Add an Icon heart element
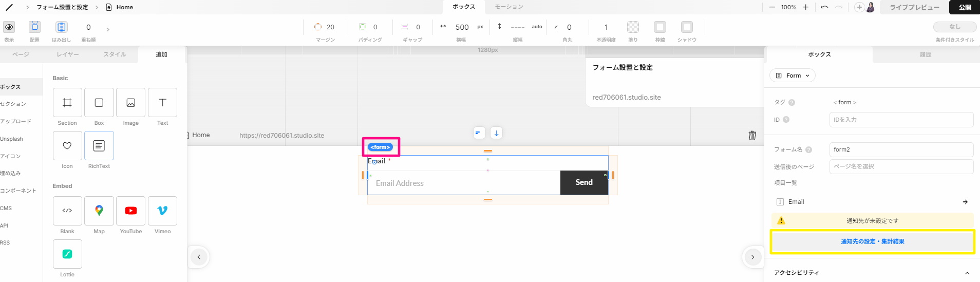The image size is (980, 282). tap(67, 146)
